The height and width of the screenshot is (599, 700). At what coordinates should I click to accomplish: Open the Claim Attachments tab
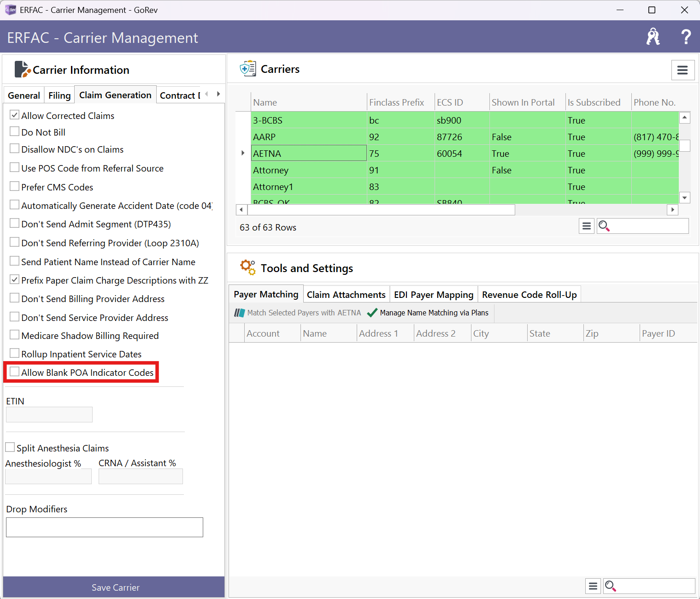click(x=346, y=295)
